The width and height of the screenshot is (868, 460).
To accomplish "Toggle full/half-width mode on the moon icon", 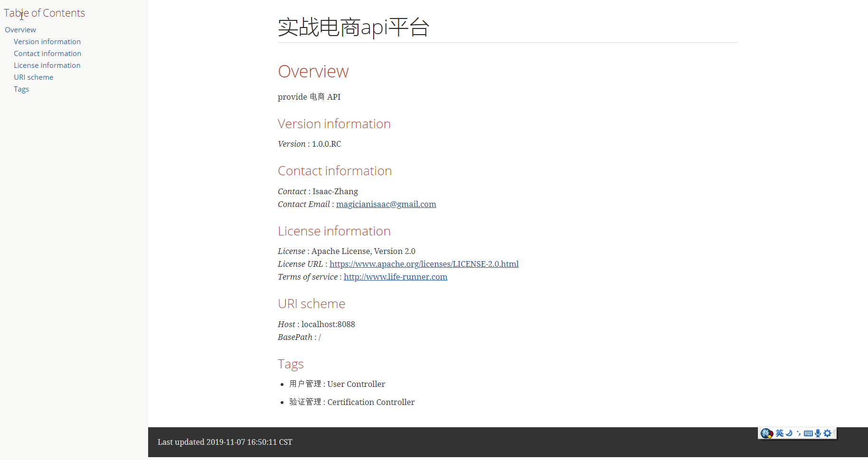I will tap(789, 433).
